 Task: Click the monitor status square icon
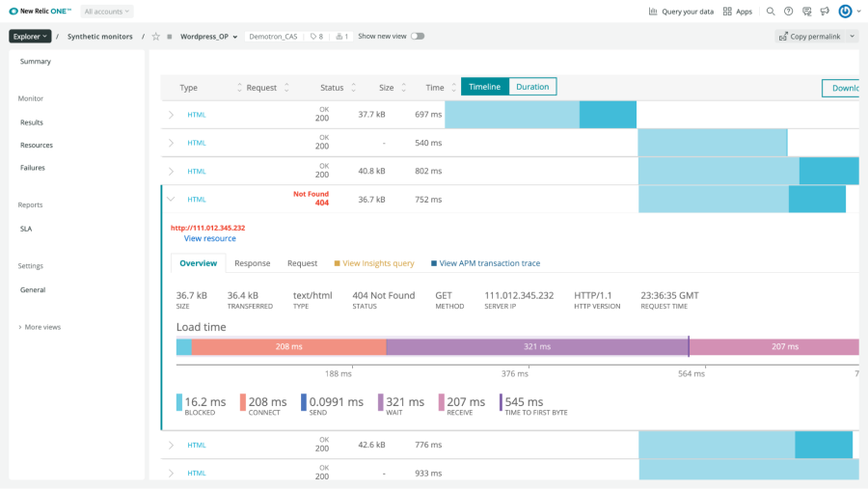tap(170, 37)
